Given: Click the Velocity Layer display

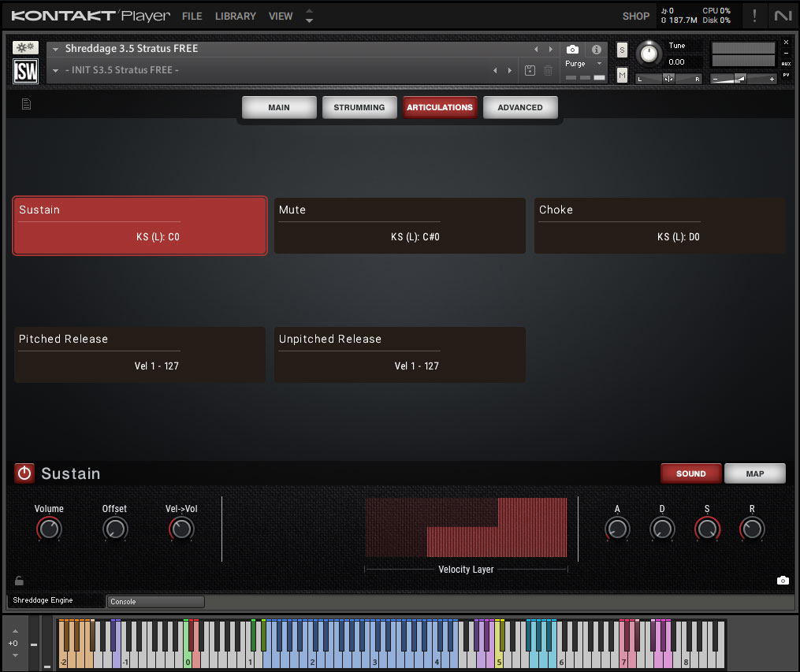Looking at the screenshot, I should 466,527.
